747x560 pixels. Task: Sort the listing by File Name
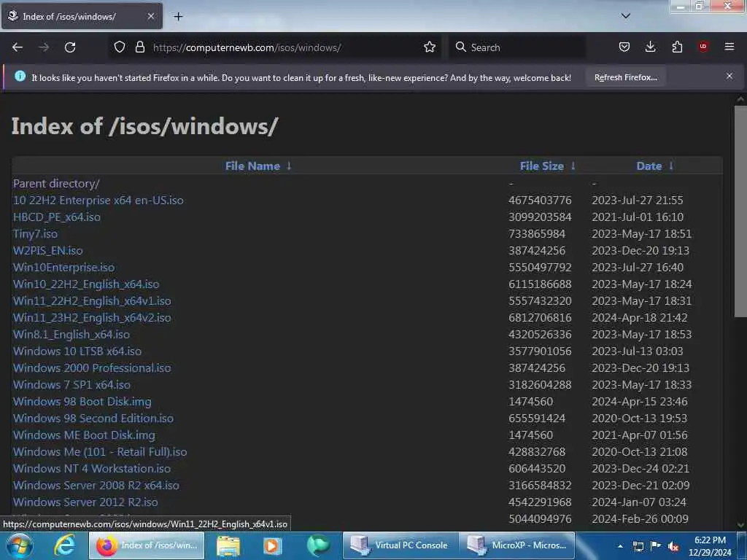click(252, 166)
